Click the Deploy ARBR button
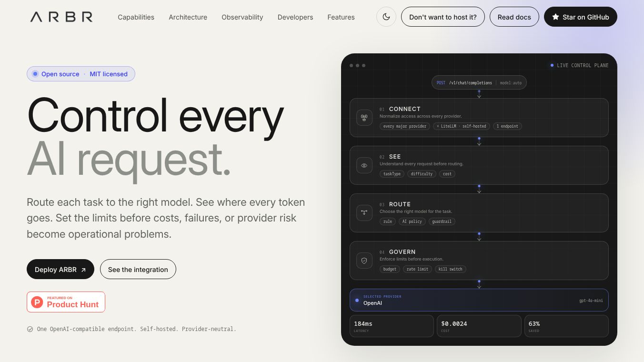Screen dimensions: 644x362 click(x=60, y=269)
